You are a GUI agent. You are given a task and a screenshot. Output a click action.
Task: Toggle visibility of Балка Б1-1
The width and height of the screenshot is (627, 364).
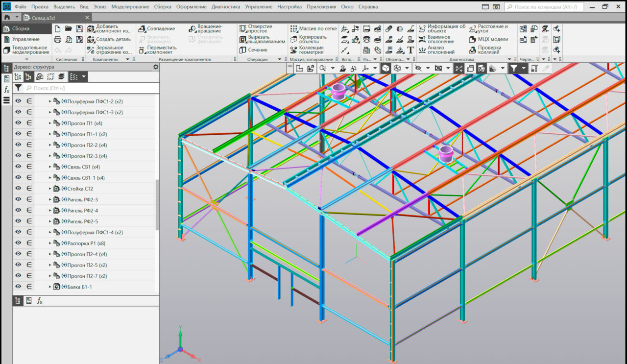[x=18, y=287]
